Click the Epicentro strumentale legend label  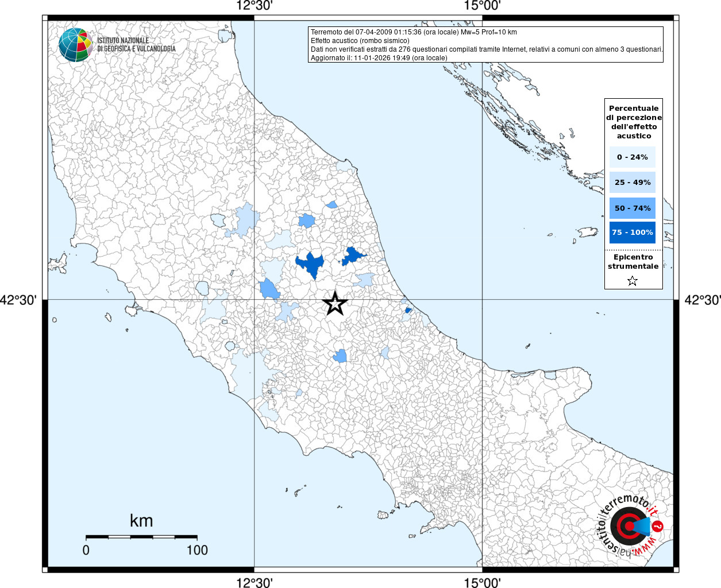click(x=633, y=262)
